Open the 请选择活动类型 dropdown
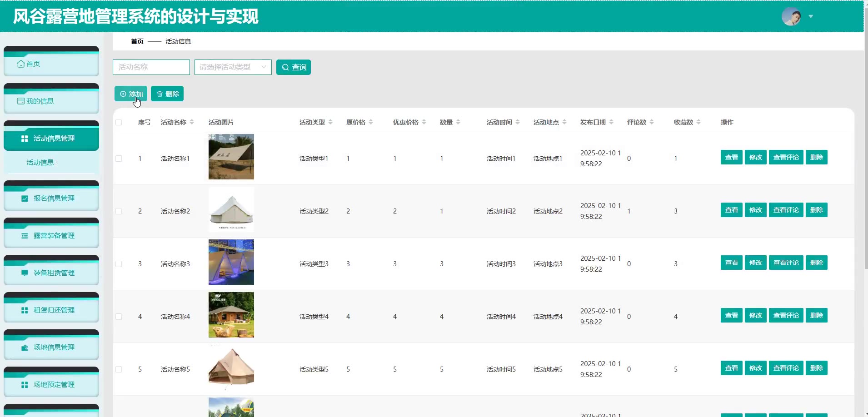 pos(233,67)
